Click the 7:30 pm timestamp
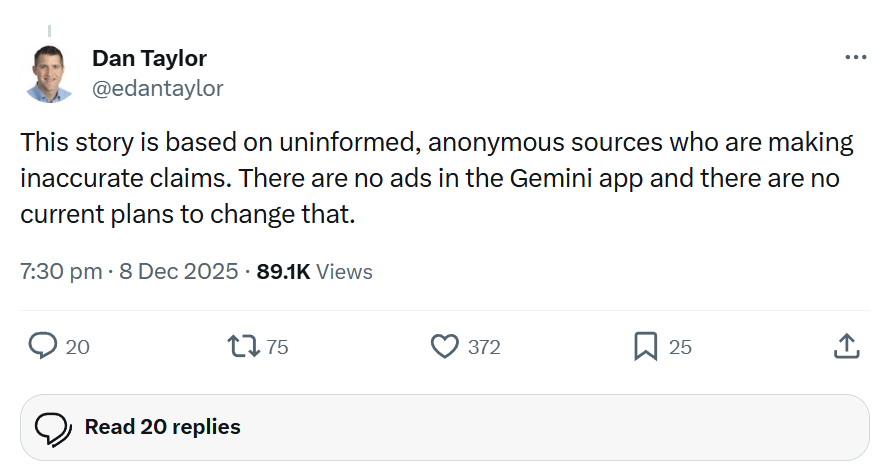Image resolution: width=892 pixels, height=472 pixels. point(60,271)
